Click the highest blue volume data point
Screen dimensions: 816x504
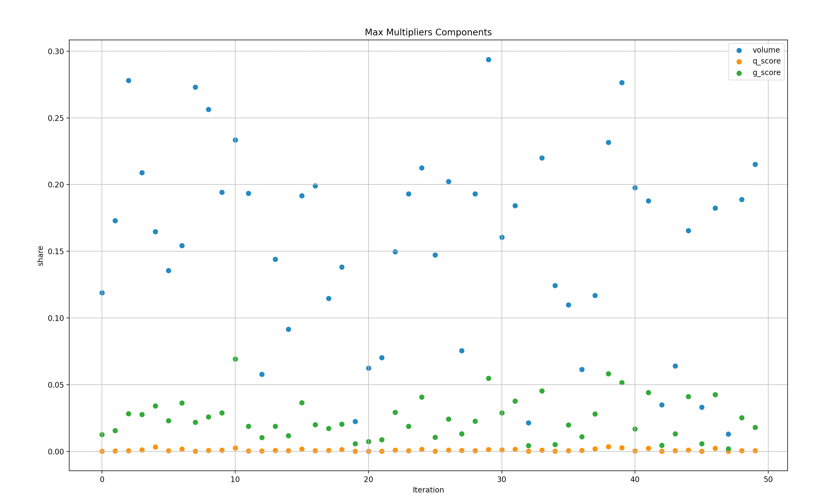[488, 60]
